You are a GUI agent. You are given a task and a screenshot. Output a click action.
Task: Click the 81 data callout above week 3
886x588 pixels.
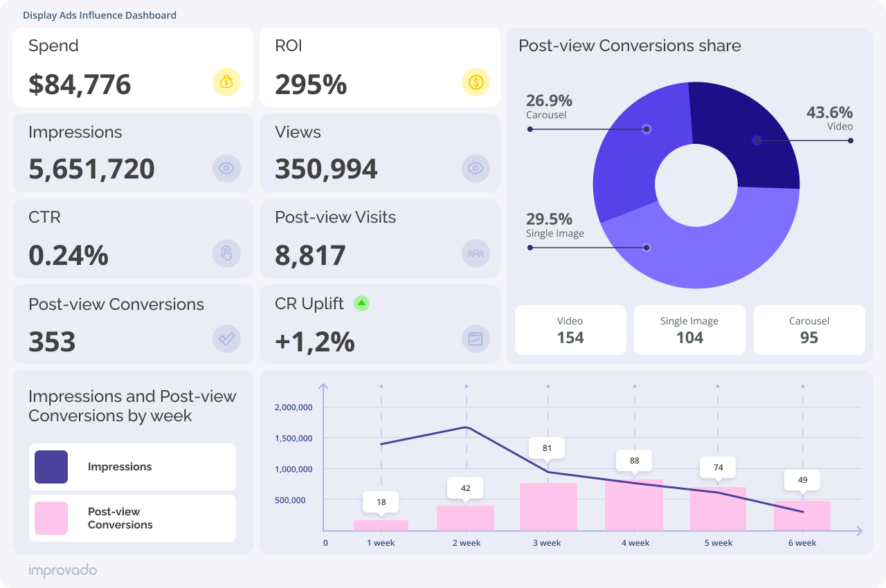pos(547,448)
